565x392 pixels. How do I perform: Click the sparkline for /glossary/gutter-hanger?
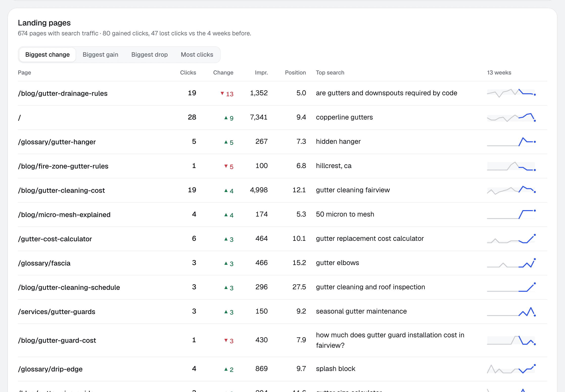coord(511,142)
